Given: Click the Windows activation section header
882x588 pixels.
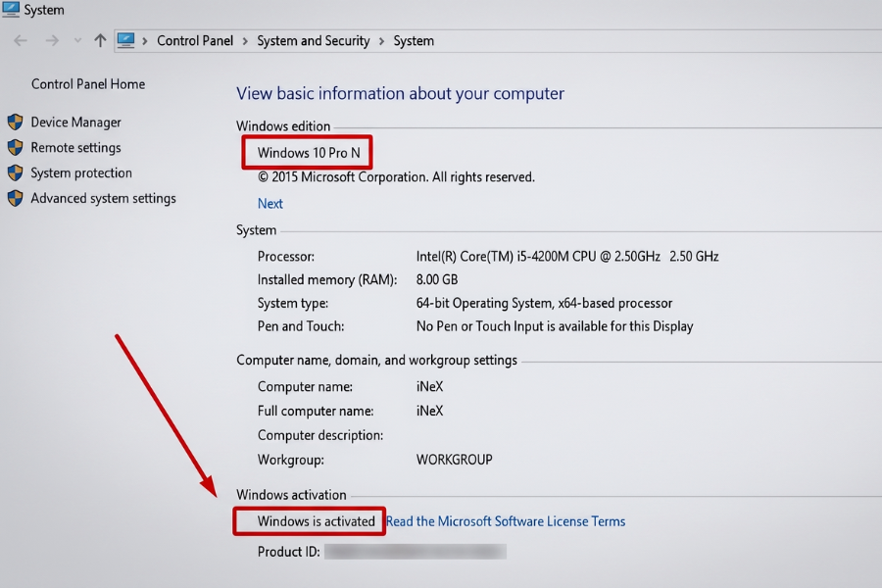Looking at the screenshot, I should tap(291, 495).
